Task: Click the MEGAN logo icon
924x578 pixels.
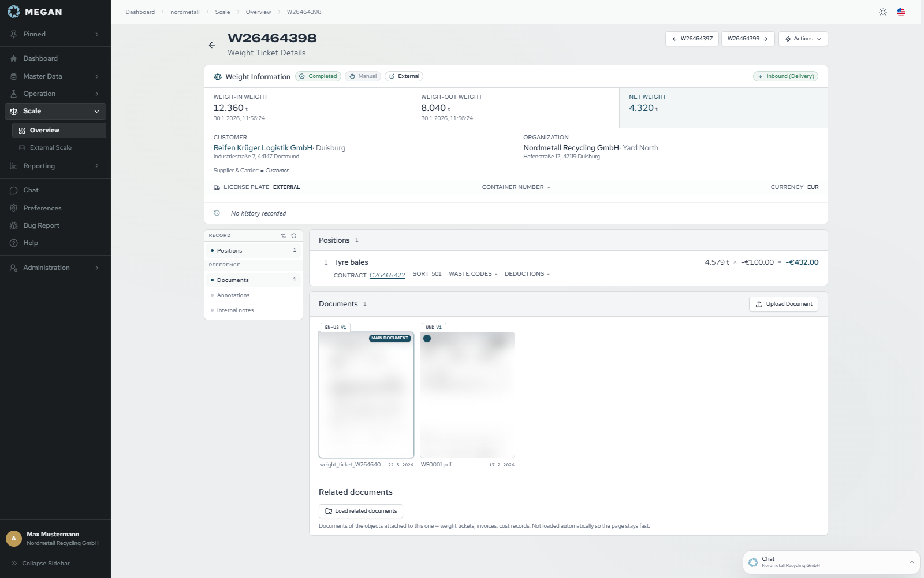Action: (x=13, y=12)
